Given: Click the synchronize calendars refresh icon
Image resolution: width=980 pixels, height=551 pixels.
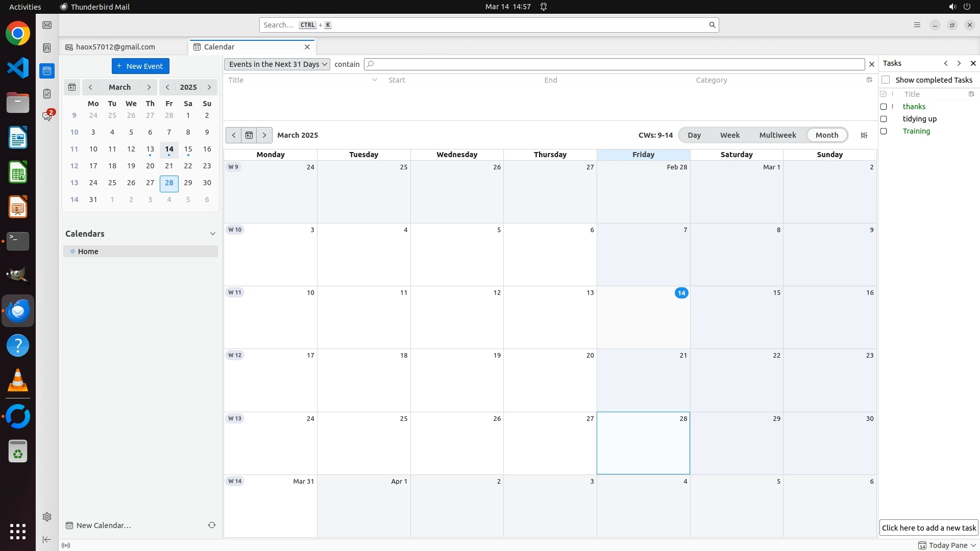Looking at the screenshot, I should (212, 525).
